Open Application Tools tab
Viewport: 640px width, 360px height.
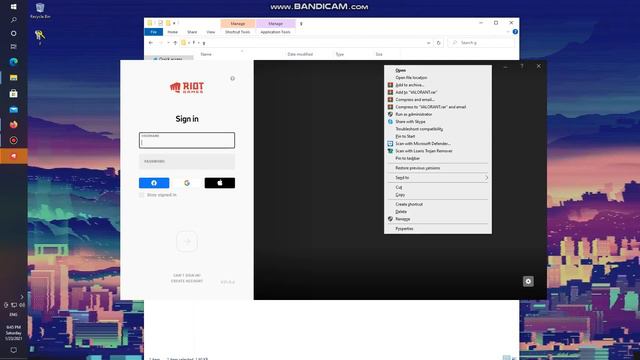[276, 32]
